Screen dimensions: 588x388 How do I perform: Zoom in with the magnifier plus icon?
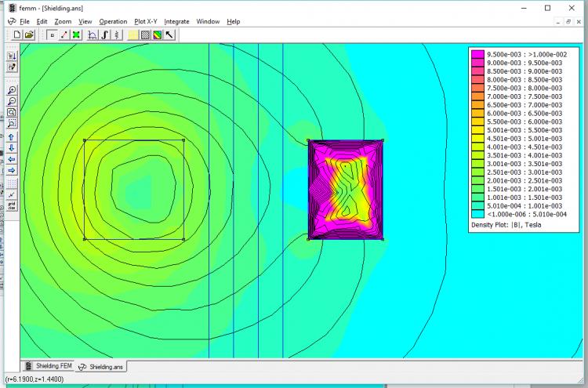click(12, 91)
